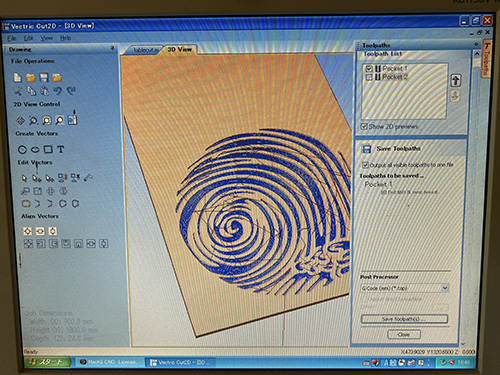Uncheck the Pocket 1 toolpath checkbox

click(x=369, y=69)
